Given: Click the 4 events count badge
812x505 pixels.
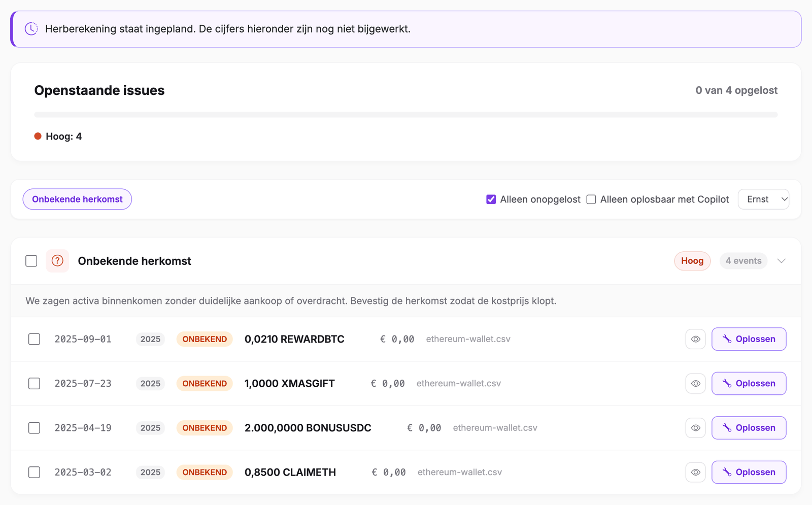Looking at the screenshot, I should click(x=743, y=261).
